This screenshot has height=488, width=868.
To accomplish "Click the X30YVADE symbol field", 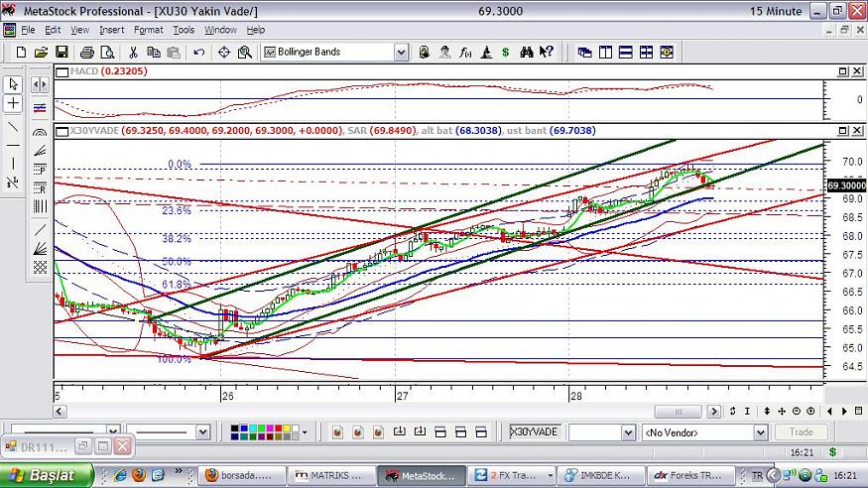I will tap(535, 432).
